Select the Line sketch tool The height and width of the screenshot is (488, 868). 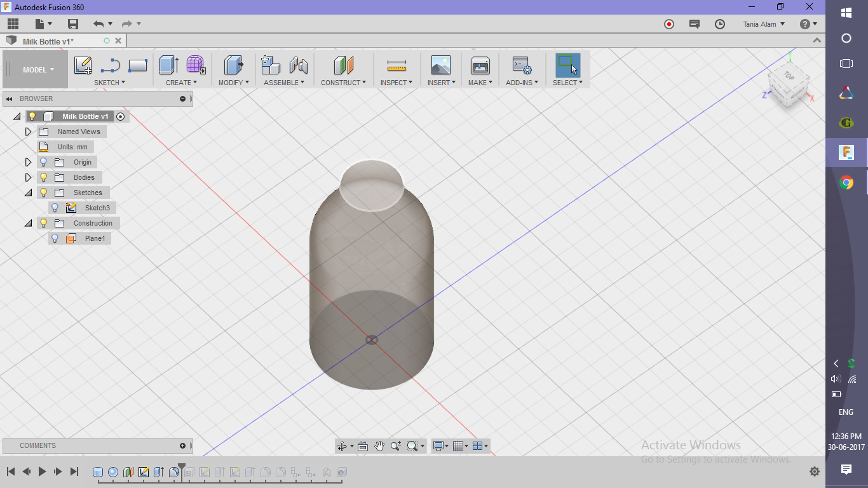coord(111,65)
